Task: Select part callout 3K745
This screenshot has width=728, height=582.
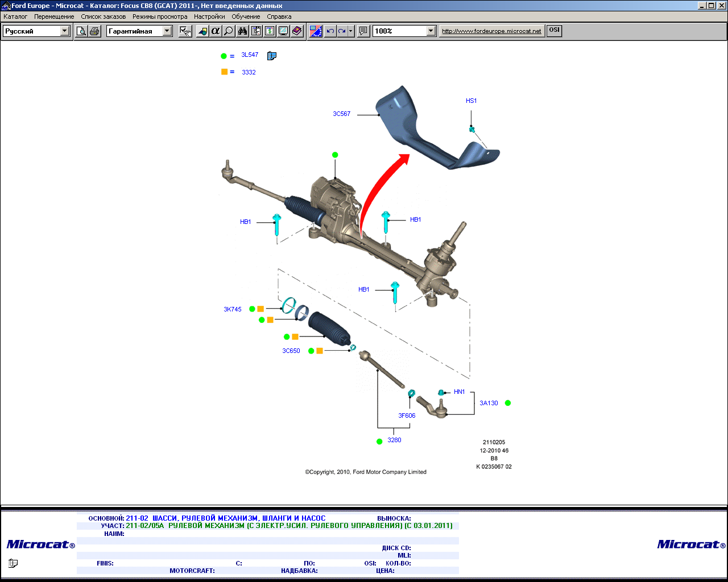Action: [x=233, y=310]
